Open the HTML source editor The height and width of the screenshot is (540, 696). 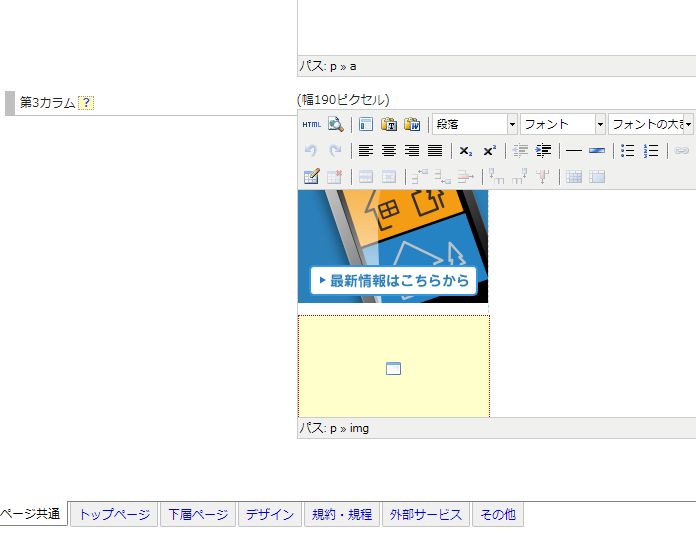pos(311,125)
